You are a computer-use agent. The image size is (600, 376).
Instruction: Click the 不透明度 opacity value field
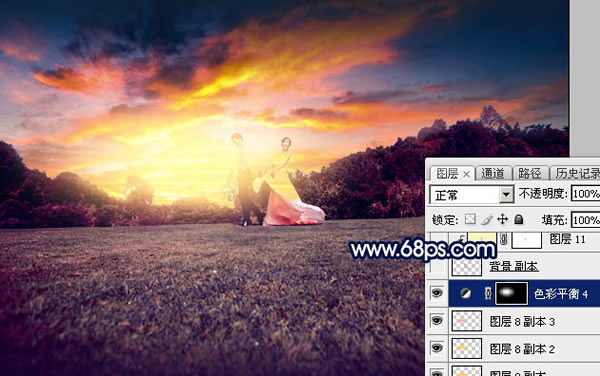585,194
